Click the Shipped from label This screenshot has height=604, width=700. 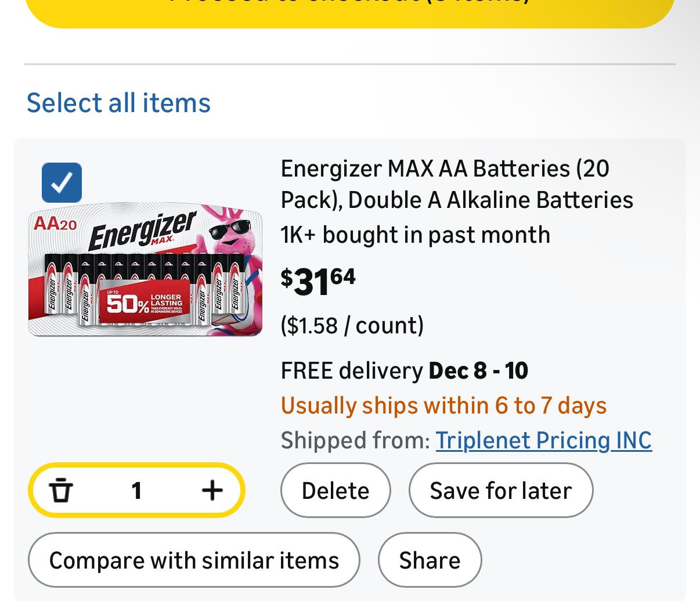(x=355, y=440)
